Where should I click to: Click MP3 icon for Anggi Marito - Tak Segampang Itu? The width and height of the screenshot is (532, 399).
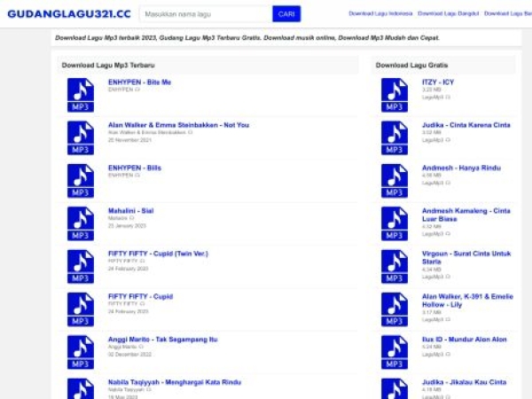pos(80,352)
